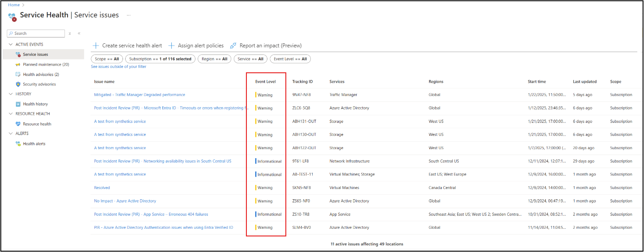Click in the sidebar Search field
The height and width of the screenshot is (252, 644).
click(x=36, y=34)
